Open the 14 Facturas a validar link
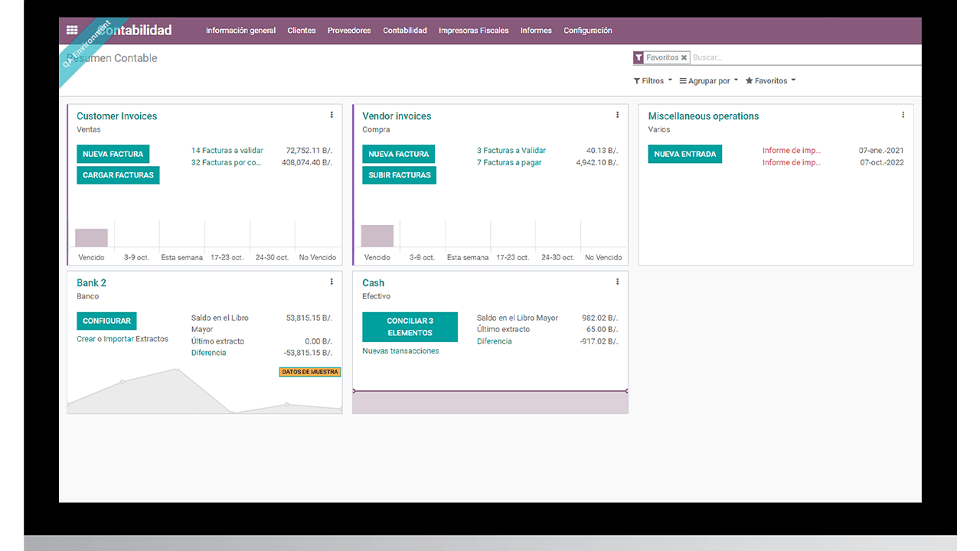980x551 pixels. [x=227, y=151]
